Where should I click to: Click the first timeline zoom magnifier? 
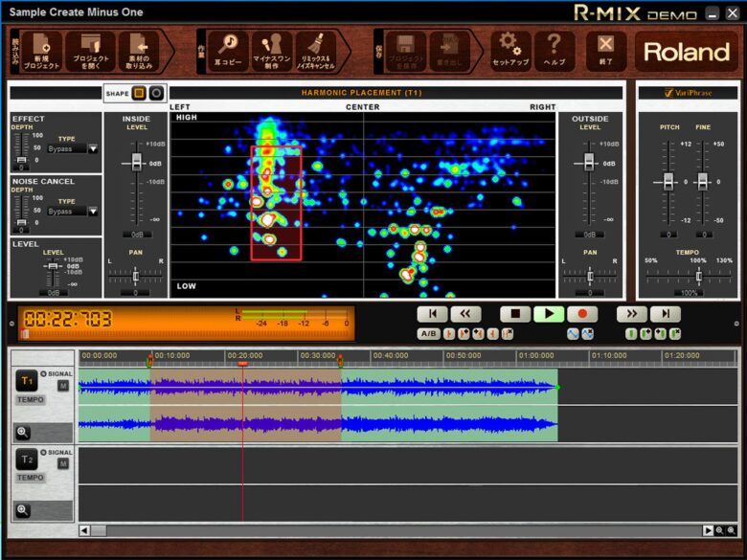pos(719,530)
